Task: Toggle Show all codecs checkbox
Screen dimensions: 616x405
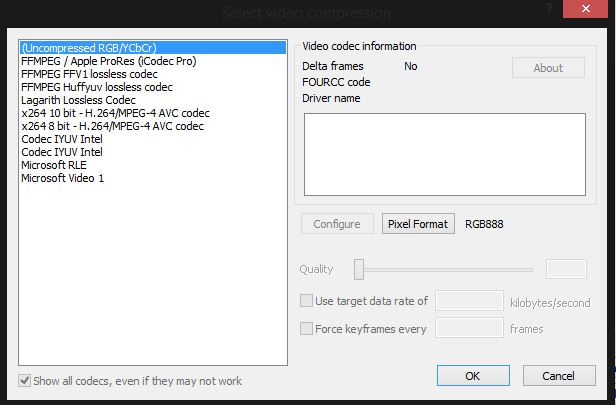Action: tap(25, 381)
